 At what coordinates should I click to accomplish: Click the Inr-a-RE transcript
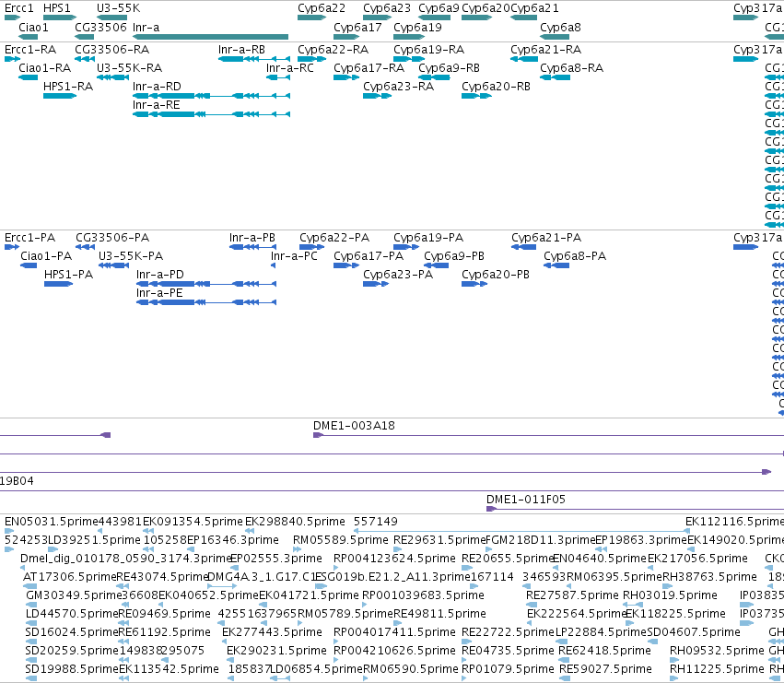click(x=211, y=114)
